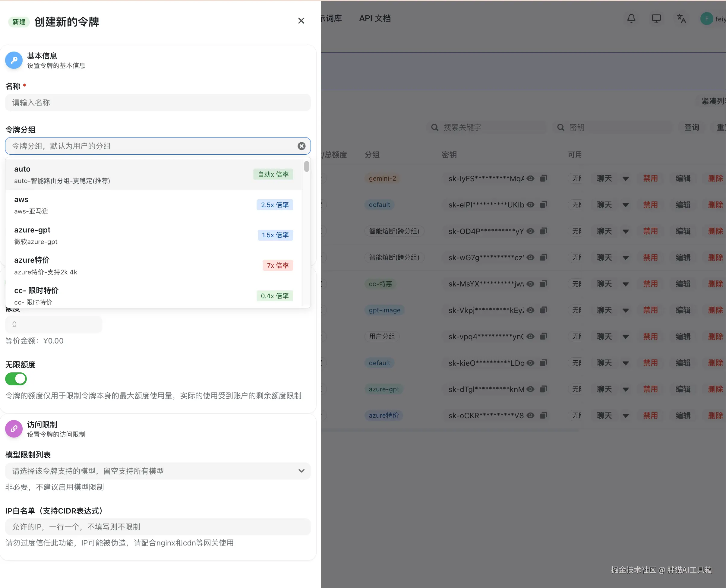The height and width of the screenshot is (588, 726).
Task: Expand chat dropdown for sk-vpq4 row
Action: click(x=626, y=337)
